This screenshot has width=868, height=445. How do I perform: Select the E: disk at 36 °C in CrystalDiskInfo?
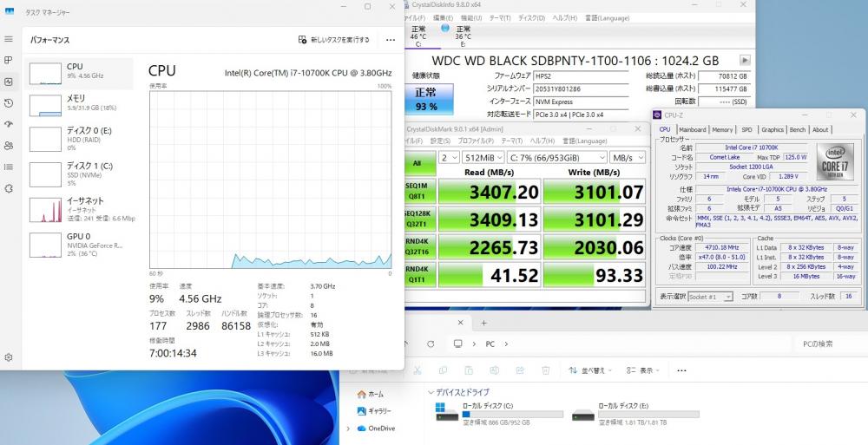tap(459, 36)
